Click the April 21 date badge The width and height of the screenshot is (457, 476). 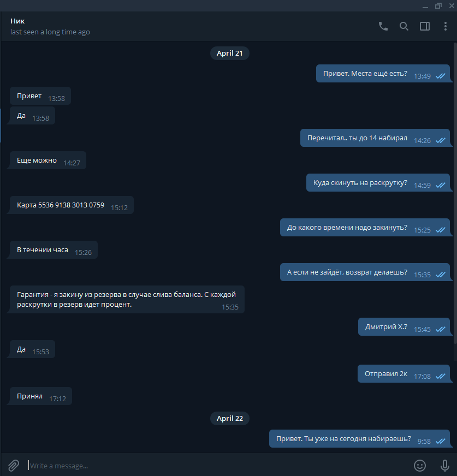point(229,53)
